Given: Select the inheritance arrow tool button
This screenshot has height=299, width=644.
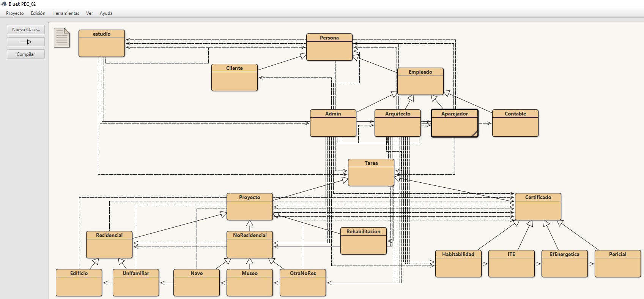Looking at the screenshot, I should (26, 42).
